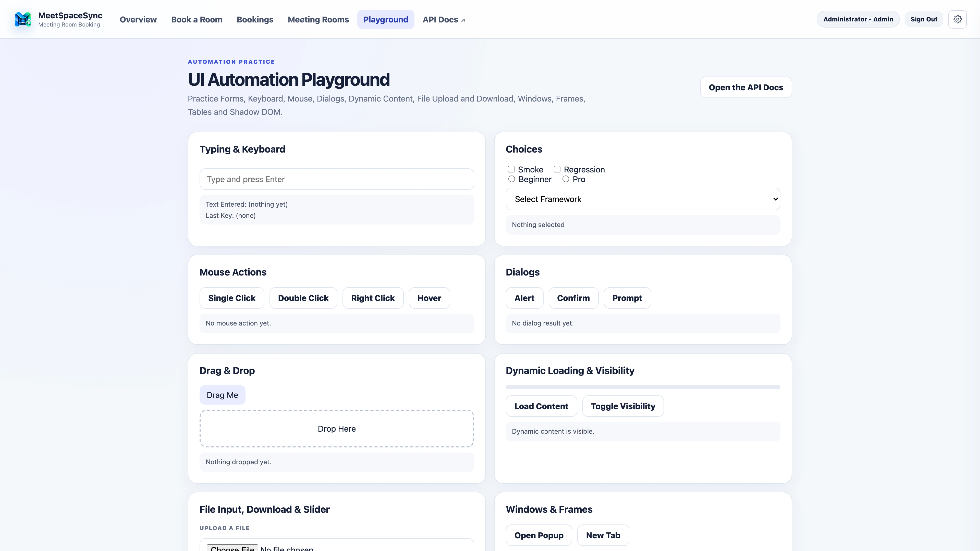Image resolution: width=980 pixels, height=551 pixels.
Task: Click the Drag Me chip
Action: point(222,395)
